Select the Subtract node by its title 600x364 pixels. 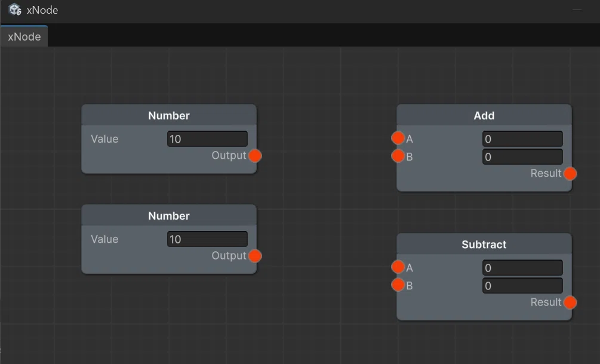[x=484, y=244]
